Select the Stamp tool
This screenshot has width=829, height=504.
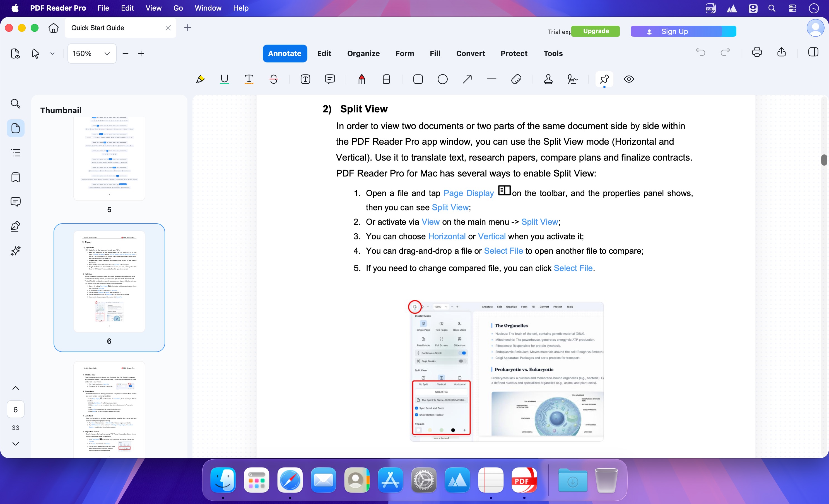pos(548,79)
